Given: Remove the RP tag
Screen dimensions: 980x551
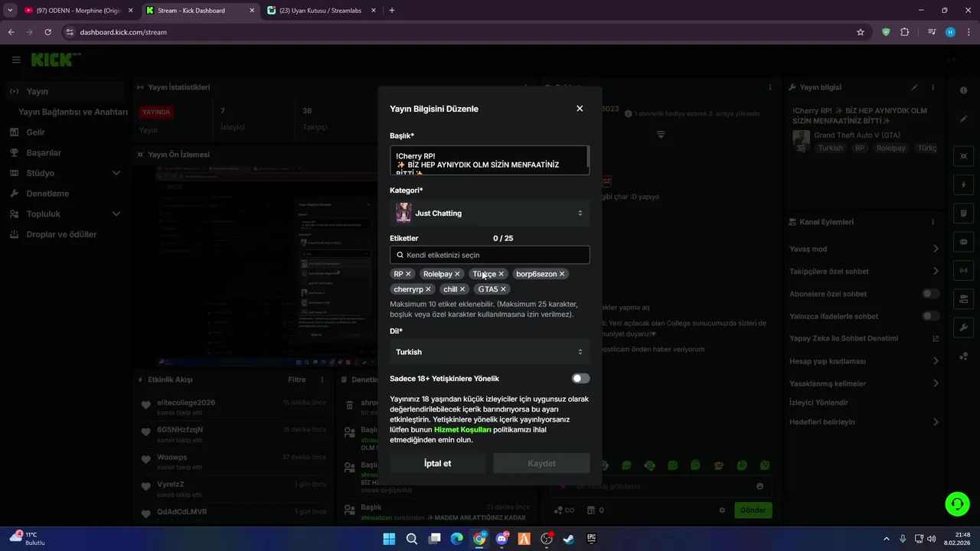Looking at the screenshot, I should pyautogui.click(x=408, y=274).
